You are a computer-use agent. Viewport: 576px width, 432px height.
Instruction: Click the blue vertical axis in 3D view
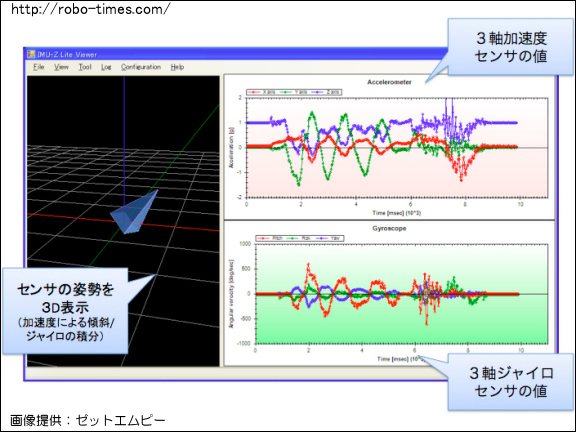[124, 141]
